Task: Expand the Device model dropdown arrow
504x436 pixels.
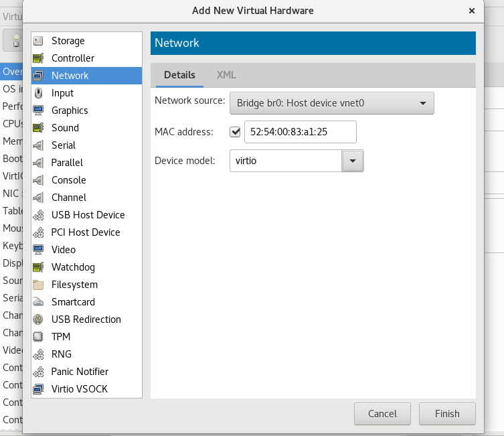Action: [x=353, y=161]
